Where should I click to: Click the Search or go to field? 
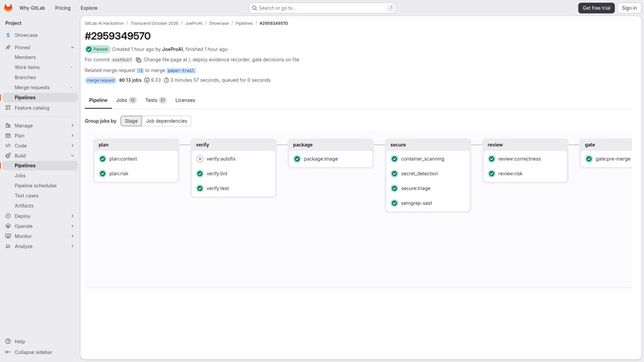323,8
